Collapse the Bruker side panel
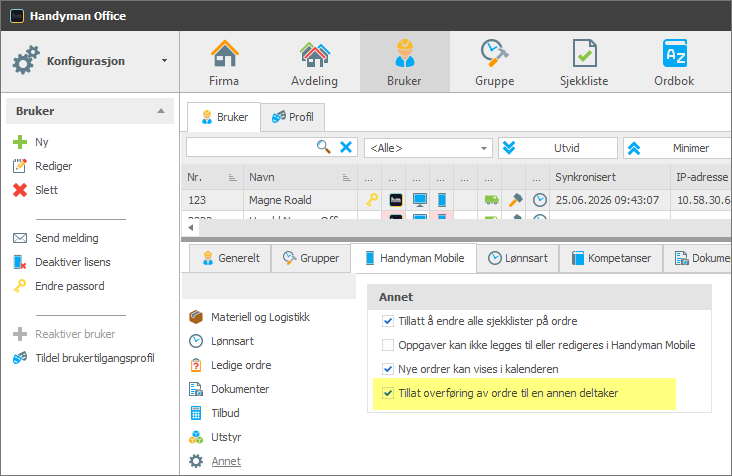Screen dimensions: 732x476 coord(161,111)
